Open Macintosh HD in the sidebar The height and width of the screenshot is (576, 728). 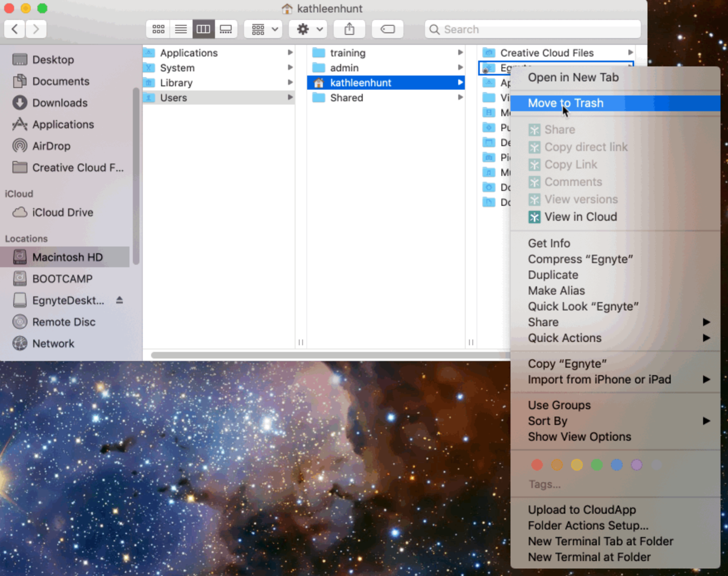67,257
